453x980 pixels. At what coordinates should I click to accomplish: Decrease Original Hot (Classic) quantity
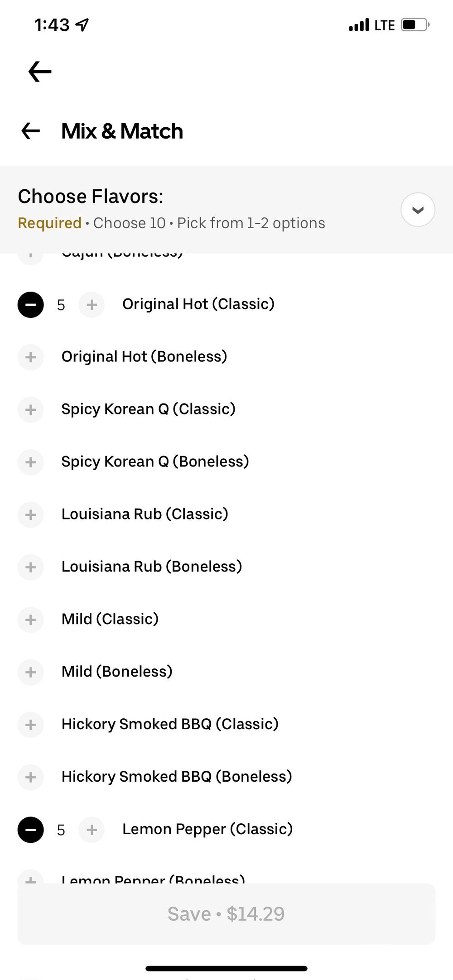pos(30,305)
